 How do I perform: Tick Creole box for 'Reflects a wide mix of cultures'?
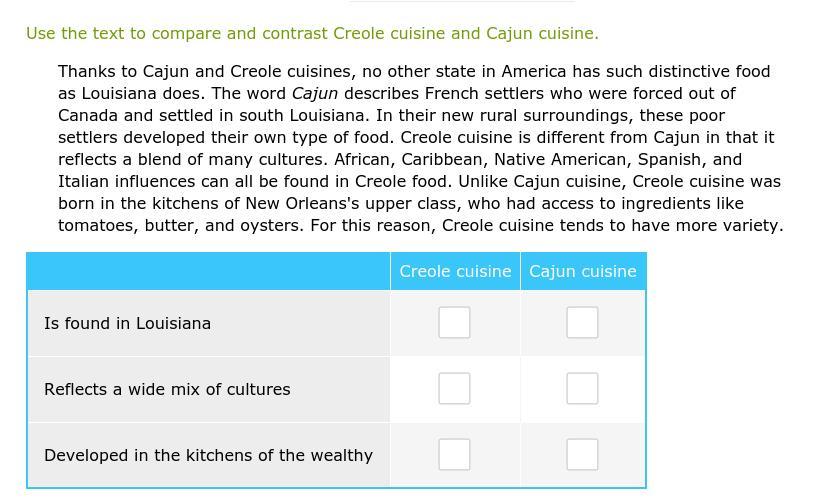pyautogui.click(x=454, y=388)
